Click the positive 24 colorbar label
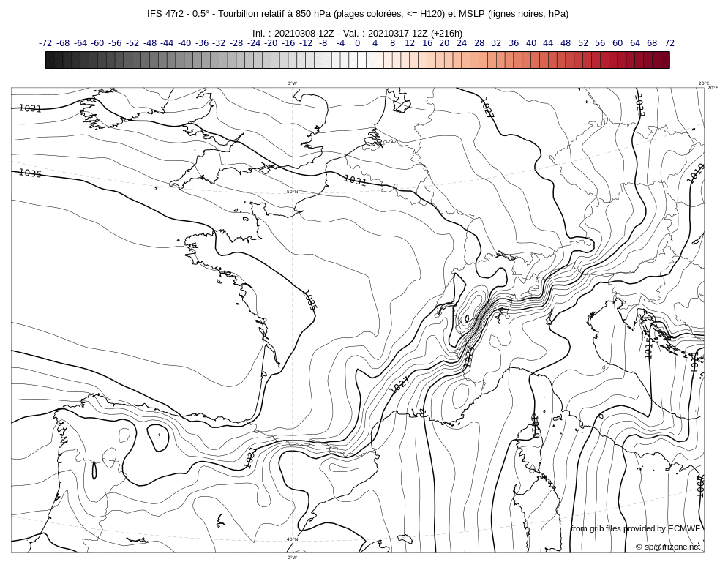Viewport: 728px width, 562px height. [462, 43]
